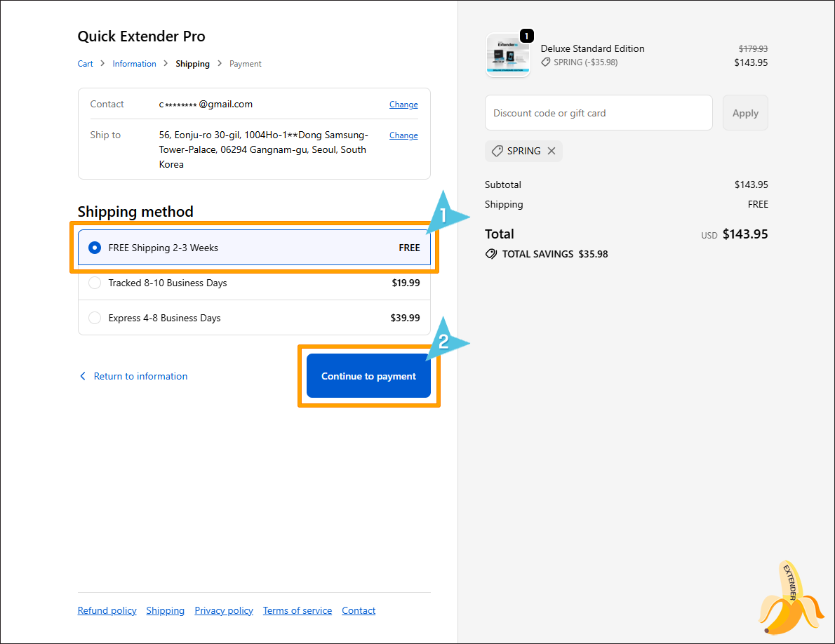Click the FREE value in Shipping summary row
This screenshot has width=835, height=644.
(758, 204)
